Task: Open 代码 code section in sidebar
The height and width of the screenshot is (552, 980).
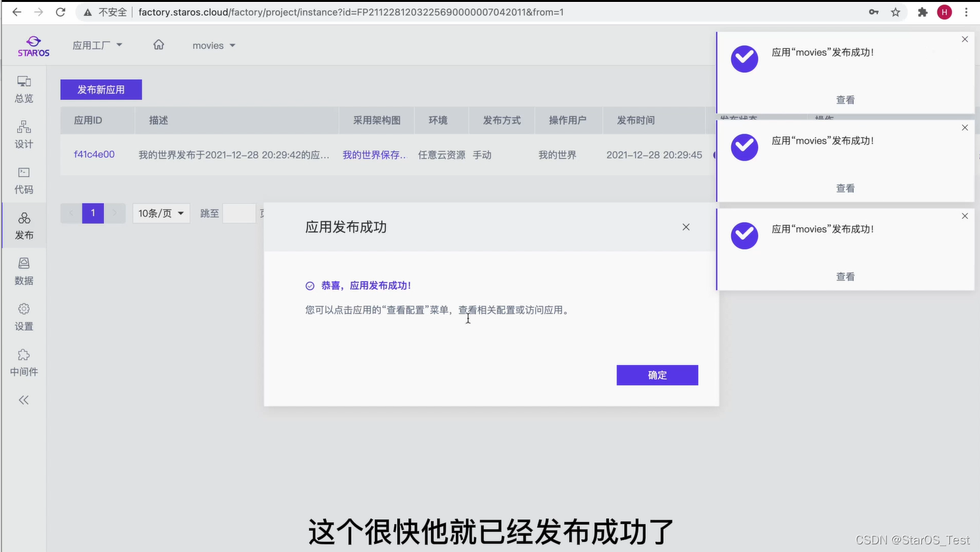Action: [24, 181]
